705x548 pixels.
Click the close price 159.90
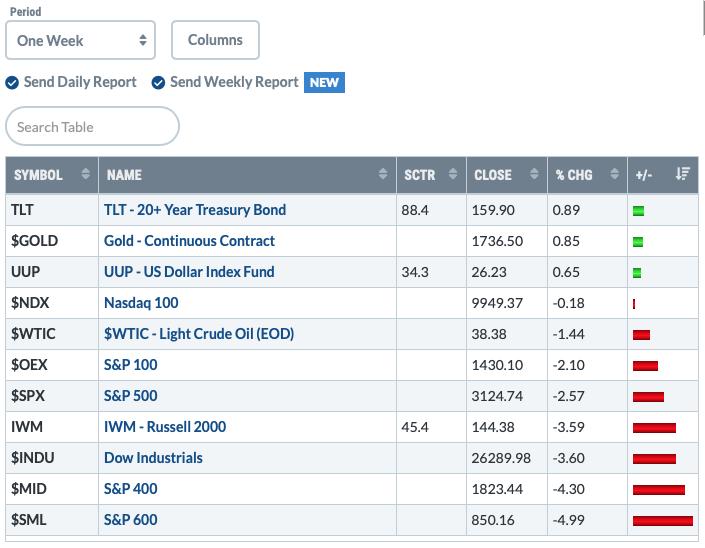tap(493, 210)
